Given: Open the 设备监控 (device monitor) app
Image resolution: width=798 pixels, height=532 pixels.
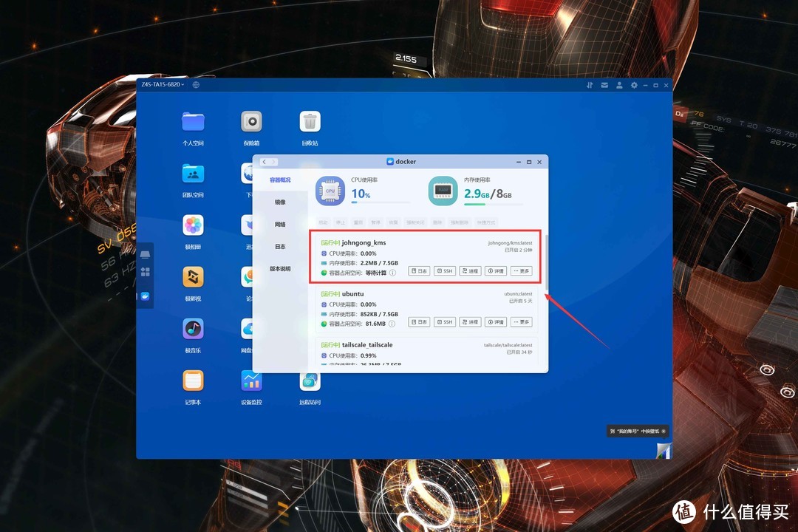Looking at the screenshot, I should pyautogui.click(x=251, y=382).
